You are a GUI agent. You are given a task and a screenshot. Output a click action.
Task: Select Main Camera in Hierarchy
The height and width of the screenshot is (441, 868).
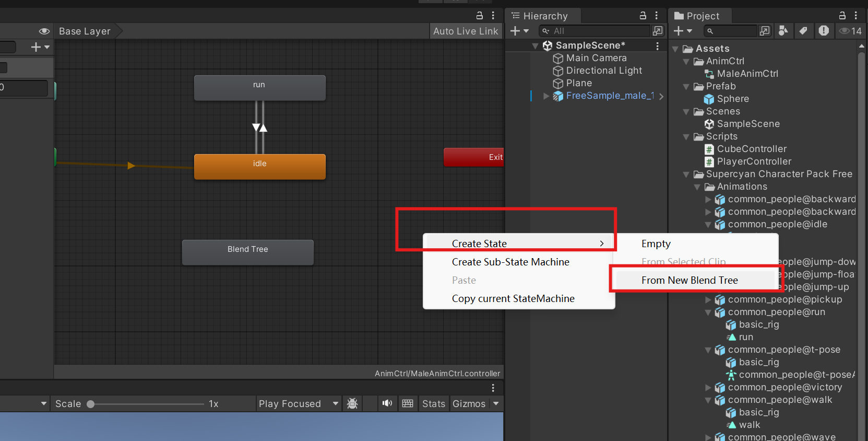596,58
